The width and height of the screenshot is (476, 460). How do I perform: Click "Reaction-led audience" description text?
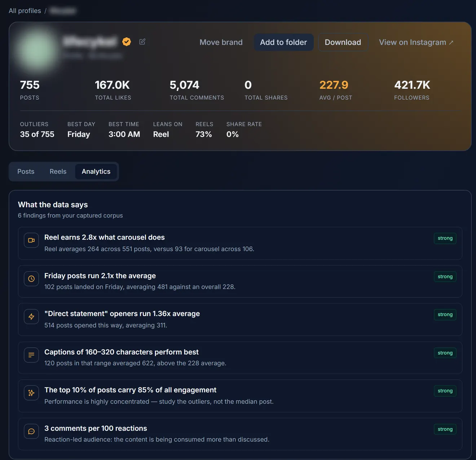coord(157,439)
